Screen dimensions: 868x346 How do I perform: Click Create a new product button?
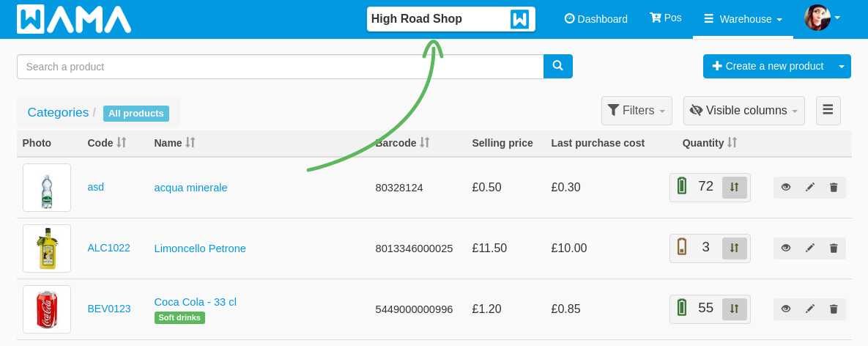[768, 67]
